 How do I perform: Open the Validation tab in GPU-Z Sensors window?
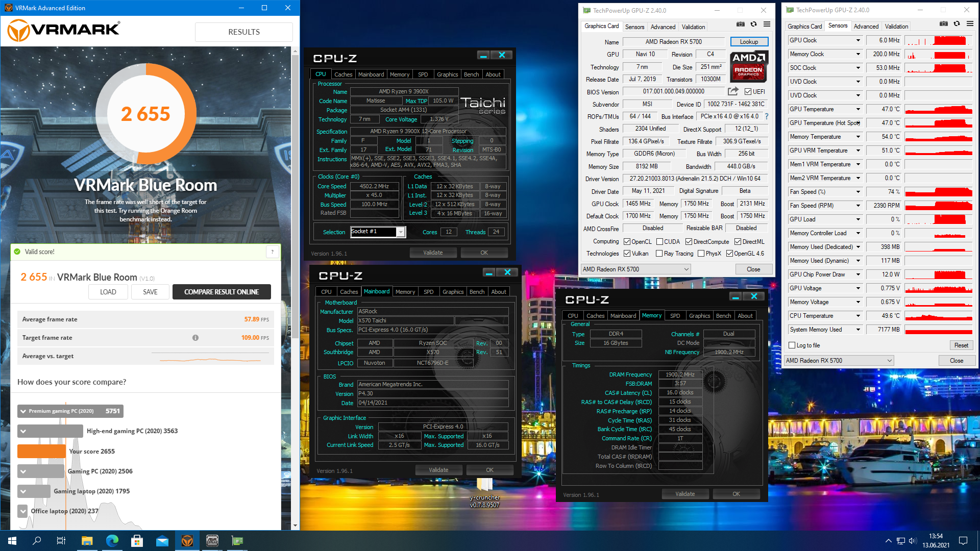click(x=896, y=27)
